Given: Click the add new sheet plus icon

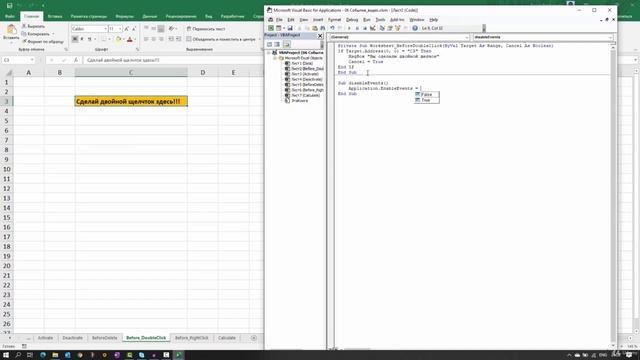Looking at the screenshot, I should pyautogui.click(x=254, y=338).
